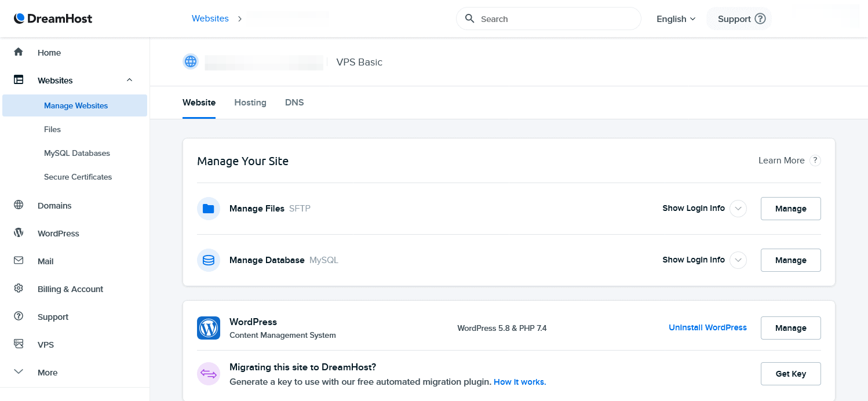Click the Migrating this site to DreamHost? text
The image size is (868, 401).
click(x=303, y=367)
